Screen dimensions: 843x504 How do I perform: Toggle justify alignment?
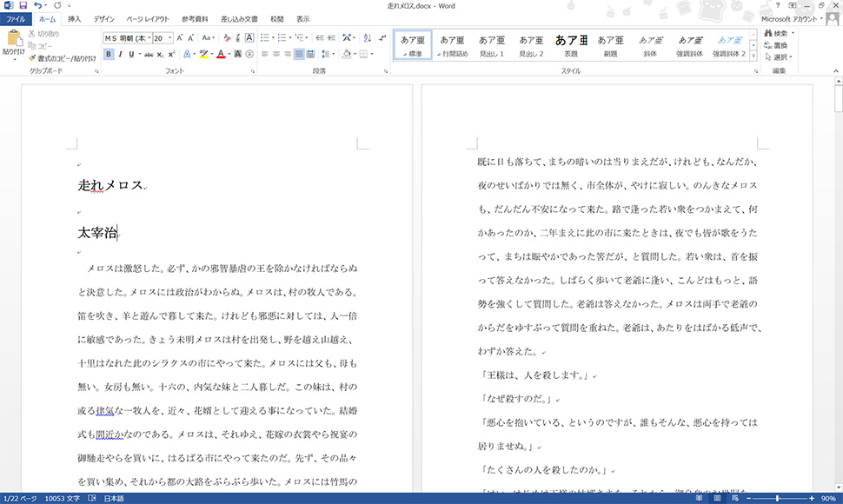tap(298, 54)
